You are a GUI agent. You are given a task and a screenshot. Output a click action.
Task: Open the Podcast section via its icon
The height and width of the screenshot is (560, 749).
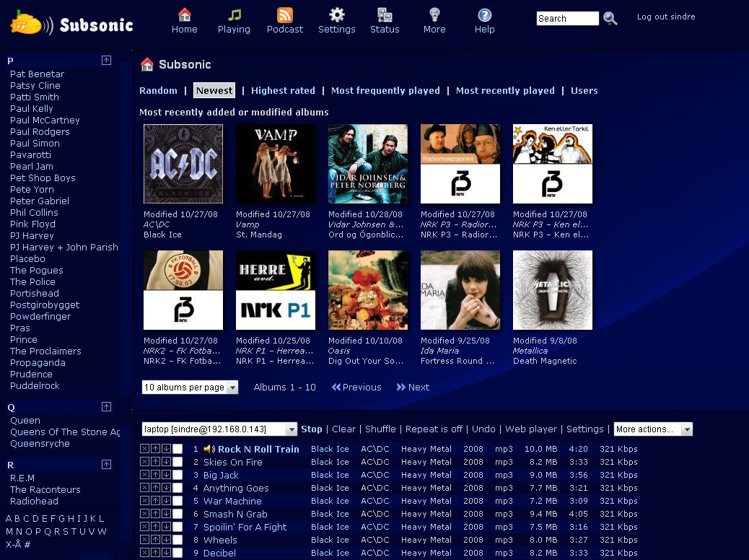point(284,14)
